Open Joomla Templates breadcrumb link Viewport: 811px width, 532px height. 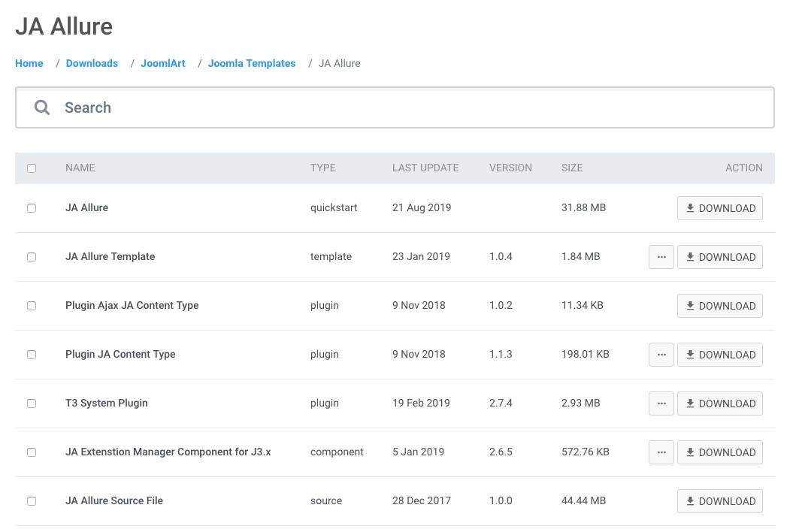(x=252, y=64)
